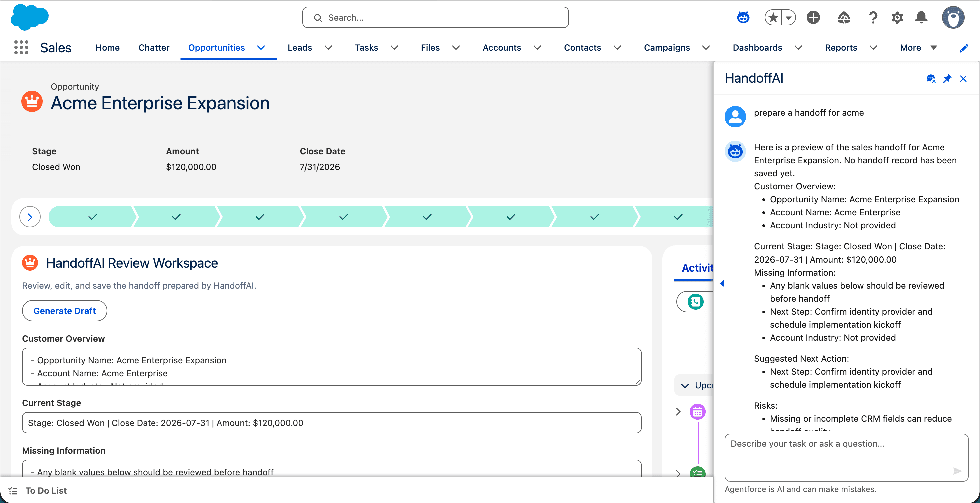Focus Customer Overview text area
The width and height of the screenshot is (980, 503).
(x=332, y=366)
